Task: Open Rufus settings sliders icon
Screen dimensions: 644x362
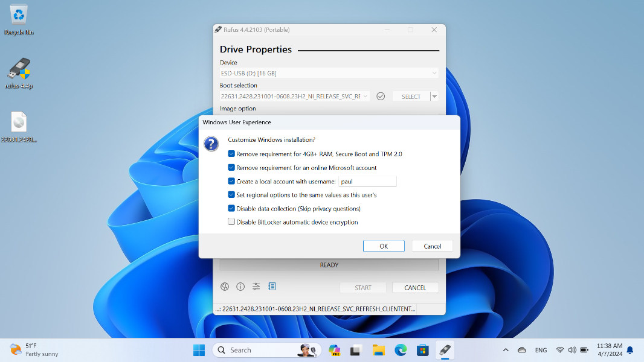Action: coord(256,287)
